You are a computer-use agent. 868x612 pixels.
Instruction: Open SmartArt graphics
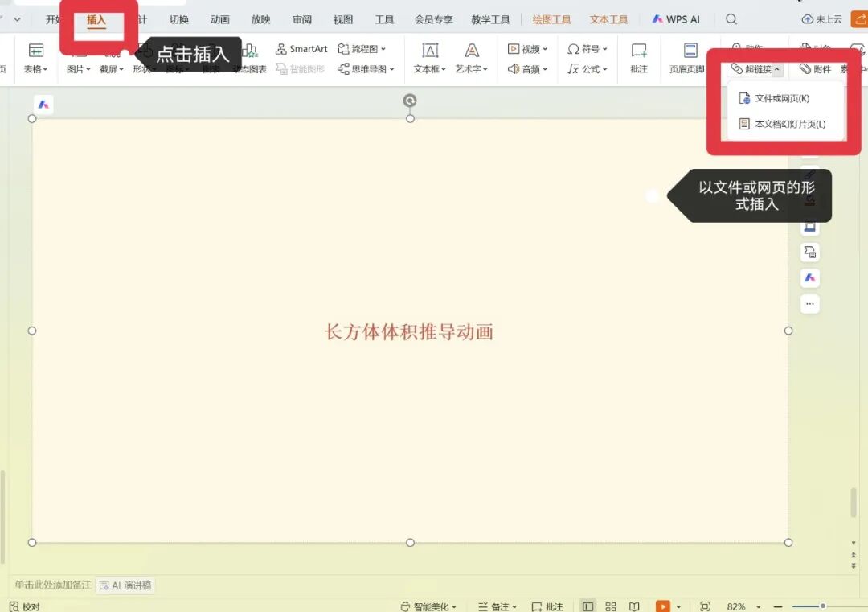pos(301,48)
